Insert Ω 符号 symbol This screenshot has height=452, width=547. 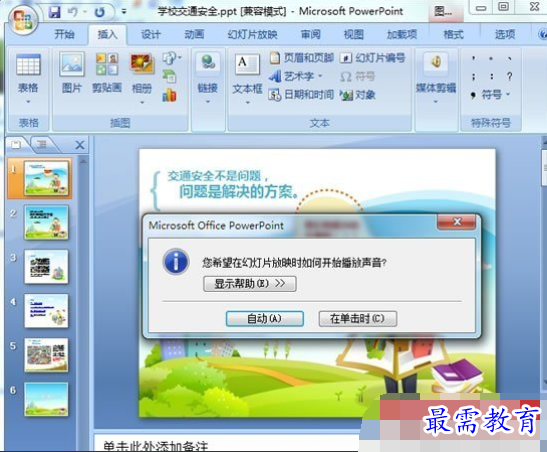pos(357,76)
